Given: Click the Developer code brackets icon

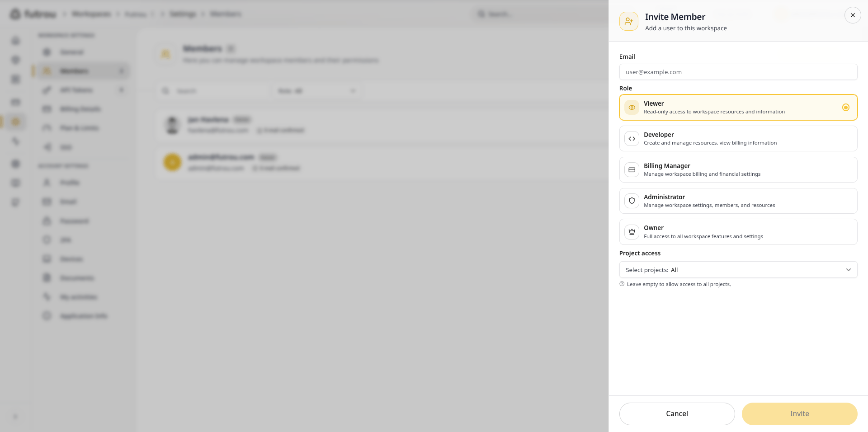Looking at the screenshot, I should [632, 139].
